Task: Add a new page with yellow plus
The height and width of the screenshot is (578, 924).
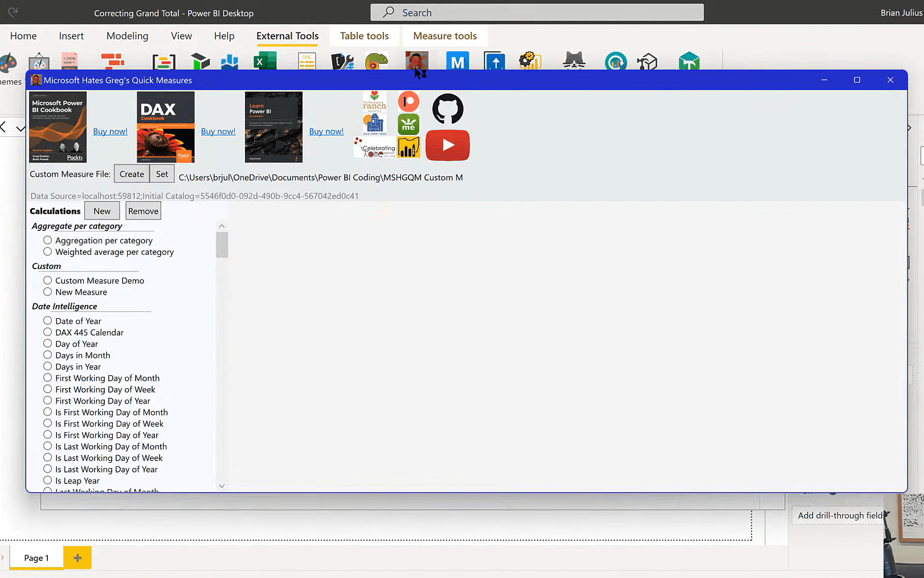Action: point(77,557)
